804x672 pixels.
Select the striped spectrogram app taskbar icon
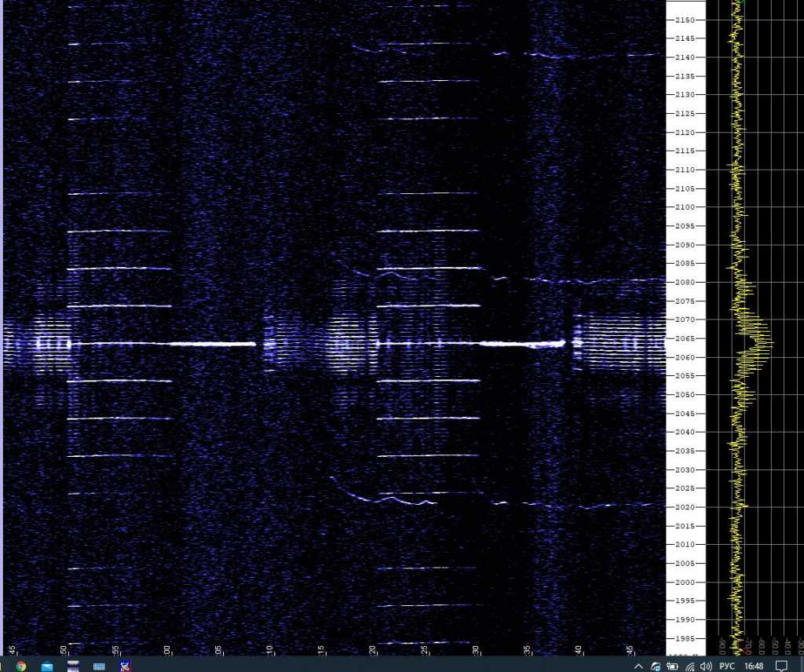tap(73, 666)
